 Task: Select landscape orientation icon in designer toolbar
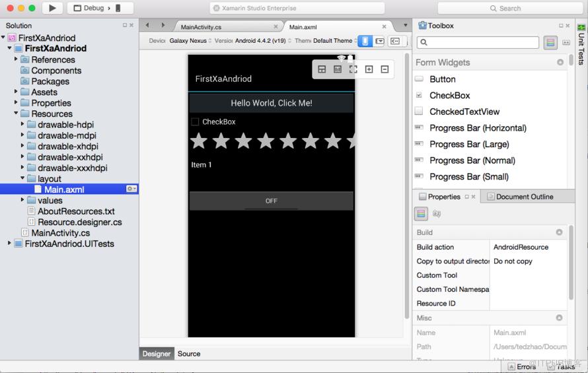pyautogui.click(x=380, y=41)
